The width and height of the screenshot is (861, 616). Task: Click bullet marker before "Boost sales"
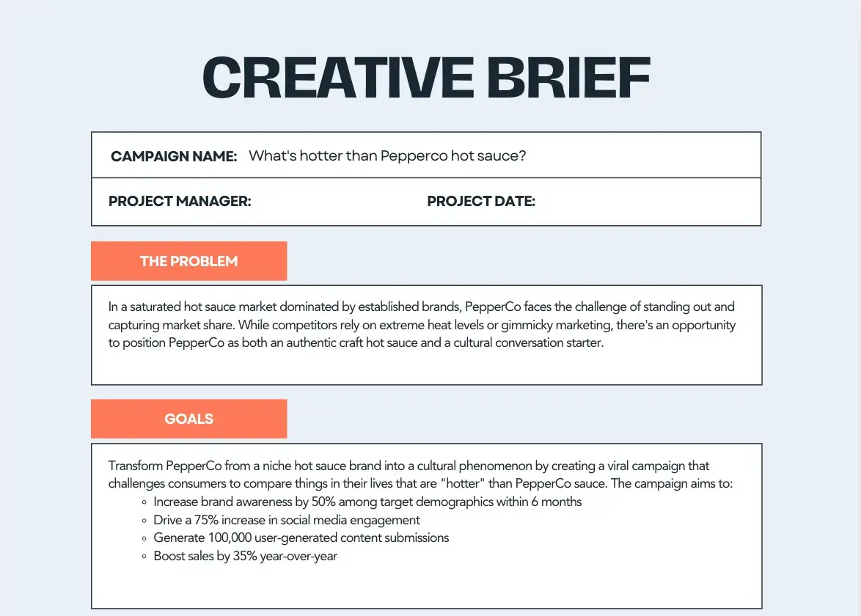(x=144, y=557)
